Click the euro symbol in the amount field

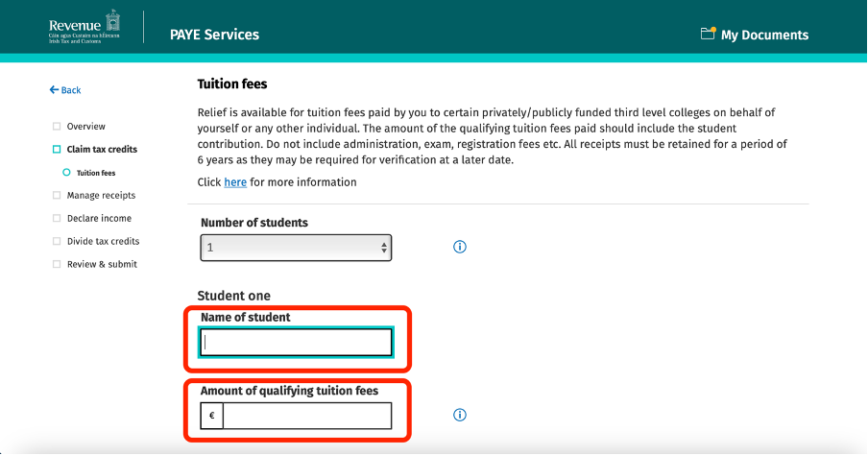click(212, 416)
